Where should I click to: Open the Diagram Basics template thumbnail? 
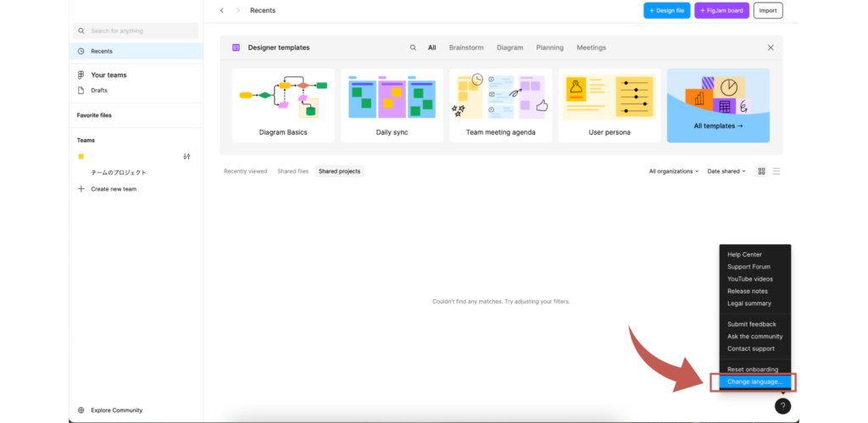283,106
